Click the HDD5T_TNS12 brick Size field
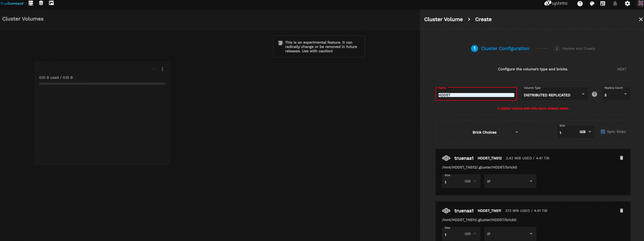The width and height of the screenshot is (644, 241). click(452, 182)
